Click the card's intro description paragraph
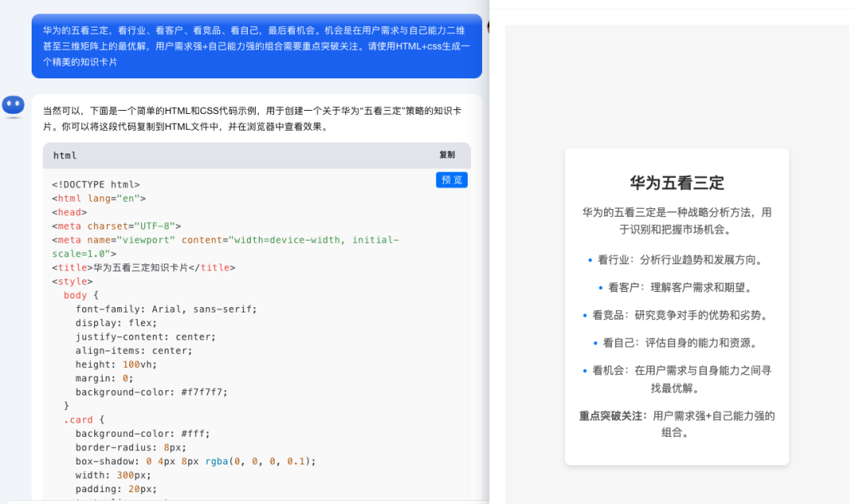The width and height of the screenshot is (855, 504). click(677, 221)
